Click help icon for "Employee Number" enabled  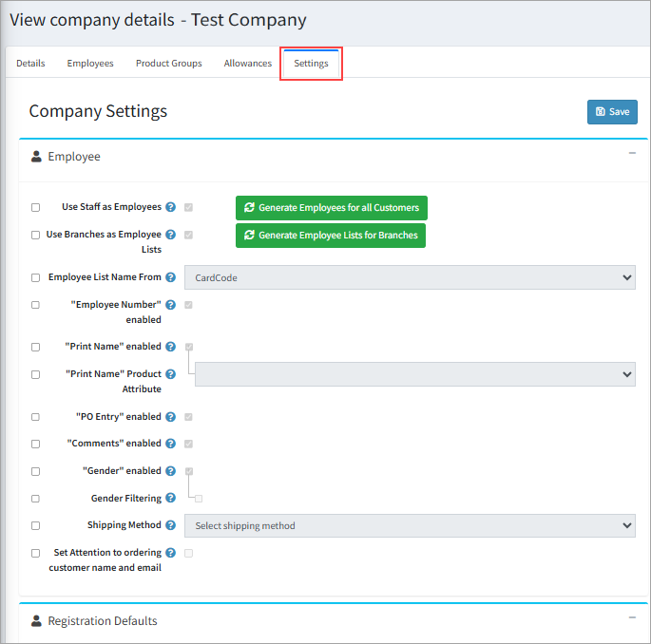171,305
